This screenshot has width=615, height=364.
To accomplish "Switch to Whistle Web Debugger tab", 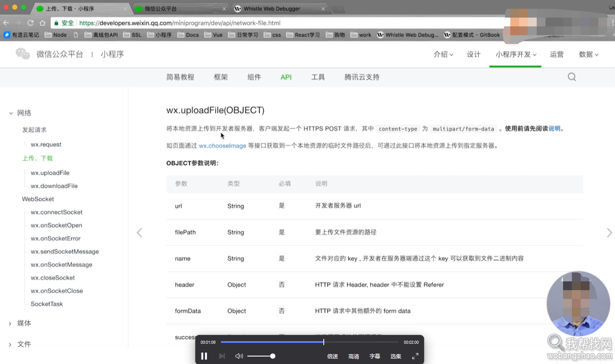I will [x=279, y=8].
